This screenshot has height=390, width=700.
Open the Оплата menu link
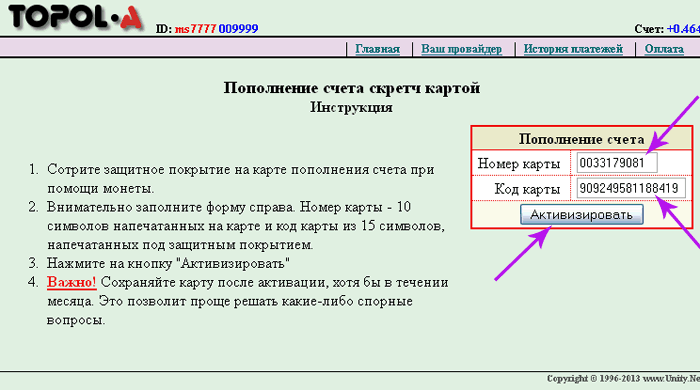[x=664, y=49]
